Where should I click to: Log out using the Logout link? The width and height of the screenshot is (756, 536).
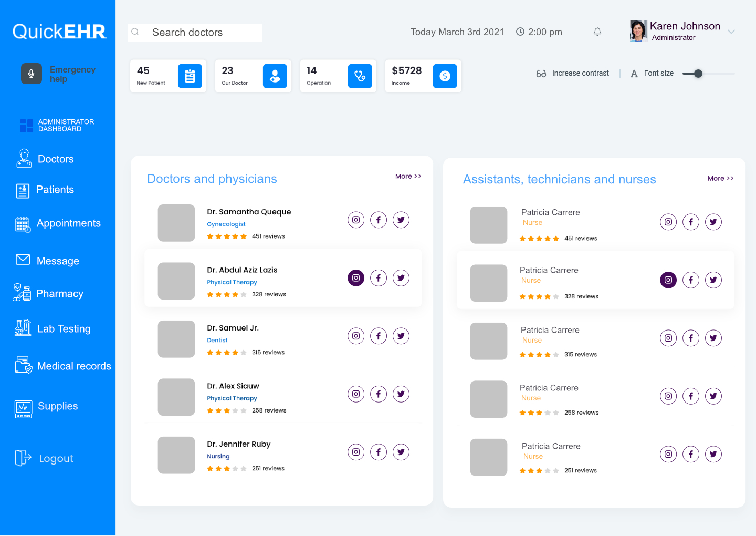click(x=56, y=459)
